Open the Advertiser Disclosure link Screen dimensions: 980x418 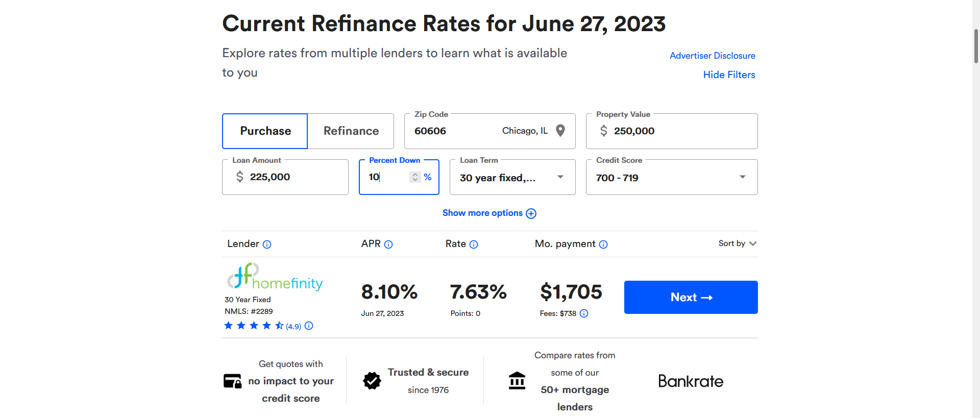coord(713,56)
